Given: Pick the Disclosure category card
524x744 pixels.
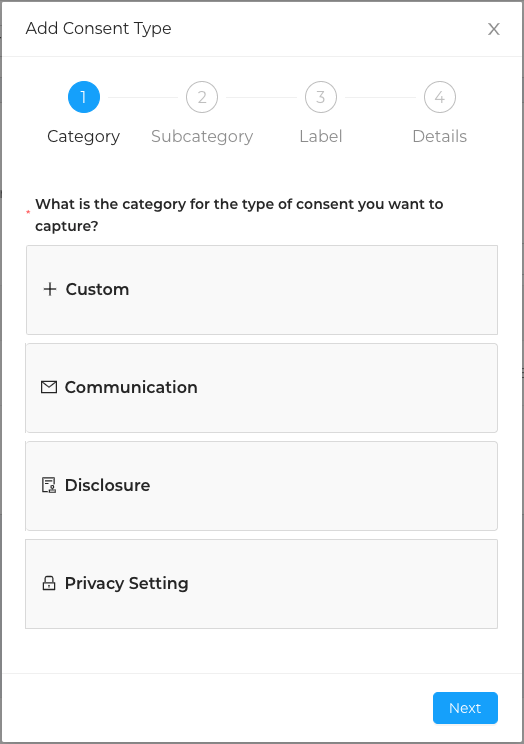Looking at the screenshot, I should click(x=262, y=486).
